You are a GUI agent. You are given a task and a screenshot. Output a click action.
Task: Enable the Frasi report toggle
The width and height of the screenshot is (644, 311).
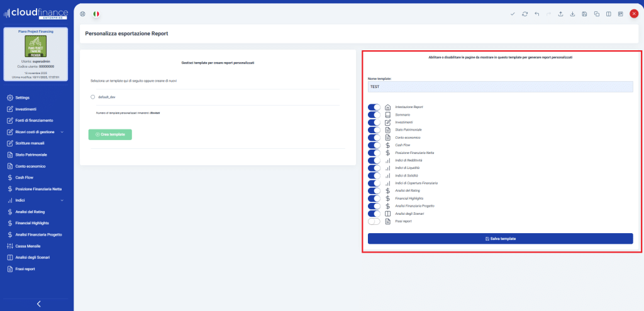pos(374,222)
